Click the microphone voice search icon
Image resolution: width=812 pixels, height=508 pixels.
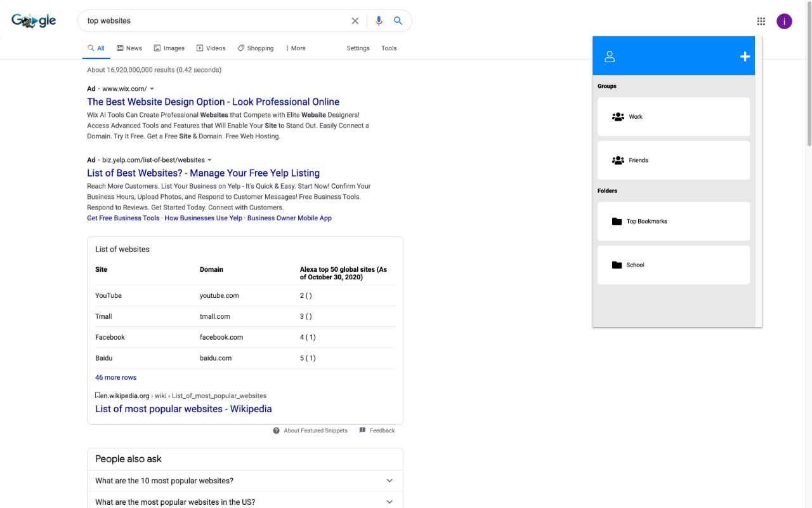[x=379, y=21]
